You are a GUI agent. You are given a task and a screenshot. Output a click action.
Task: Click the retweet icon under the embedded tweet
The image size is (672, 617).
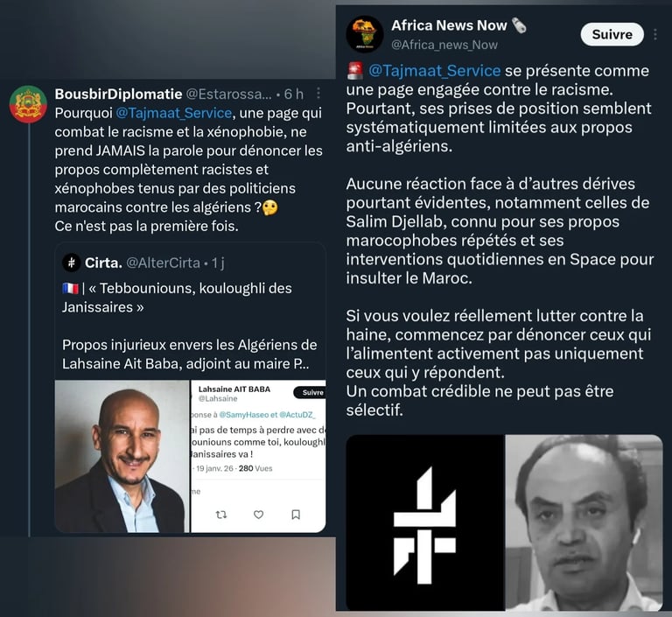[221, 514]
